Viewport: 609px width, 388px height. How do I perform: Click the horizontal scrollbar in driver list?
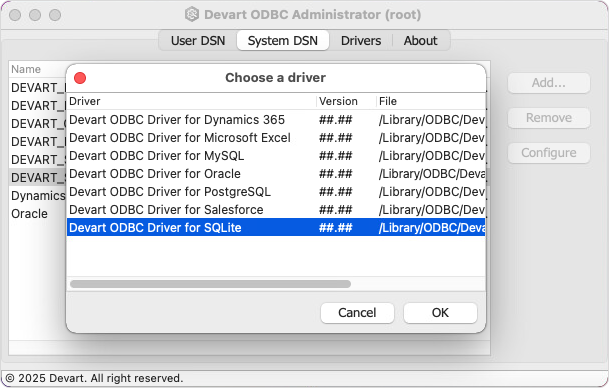pyautogui.click(x=211, y=284)
